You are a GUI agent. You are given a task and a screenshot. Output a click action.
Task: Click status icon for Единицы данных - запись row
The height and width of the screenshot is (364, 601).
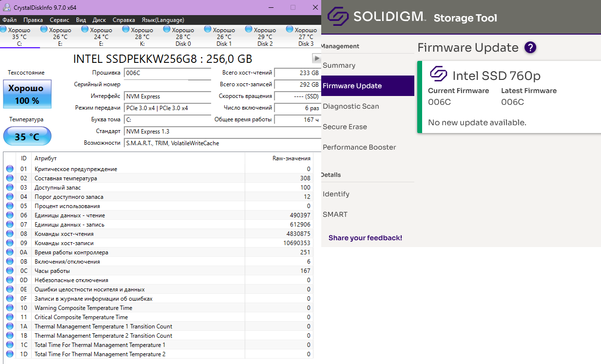[x=10, y=225]
